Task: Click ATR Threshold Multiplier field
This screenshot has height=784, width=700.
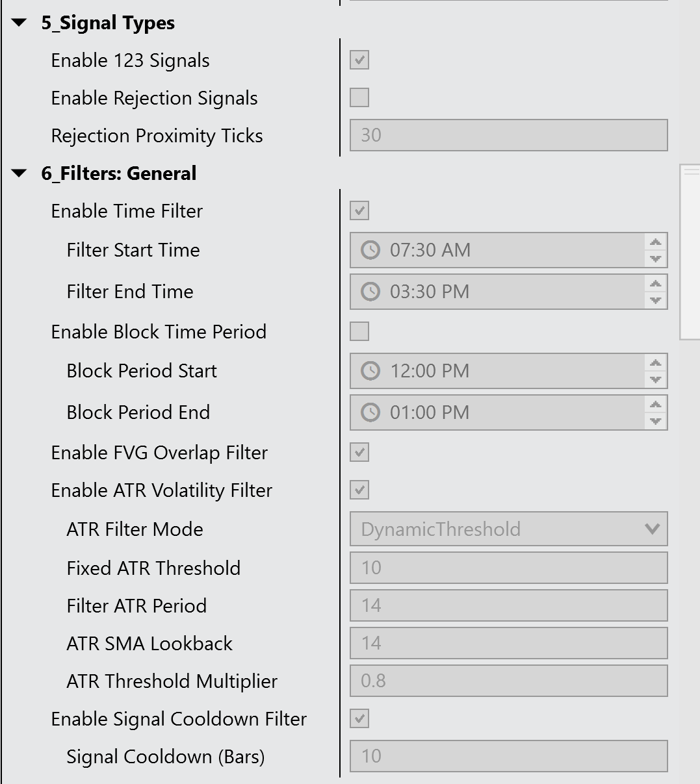Action: point(508,681)
